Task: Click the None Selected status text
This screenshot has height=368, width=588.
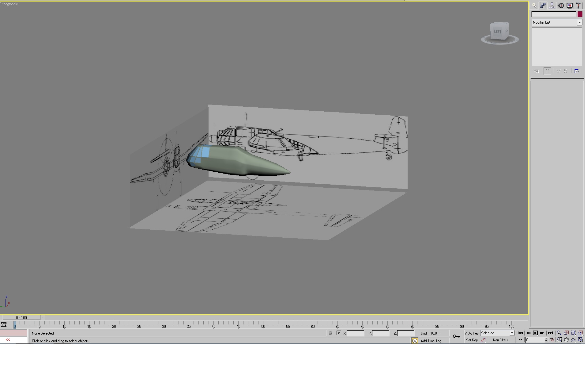Action: click(43, 333)
